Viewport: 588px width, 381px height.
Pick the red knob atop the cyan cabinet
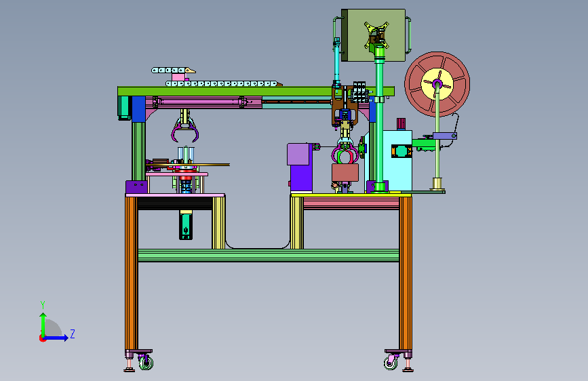click(401, 124)
